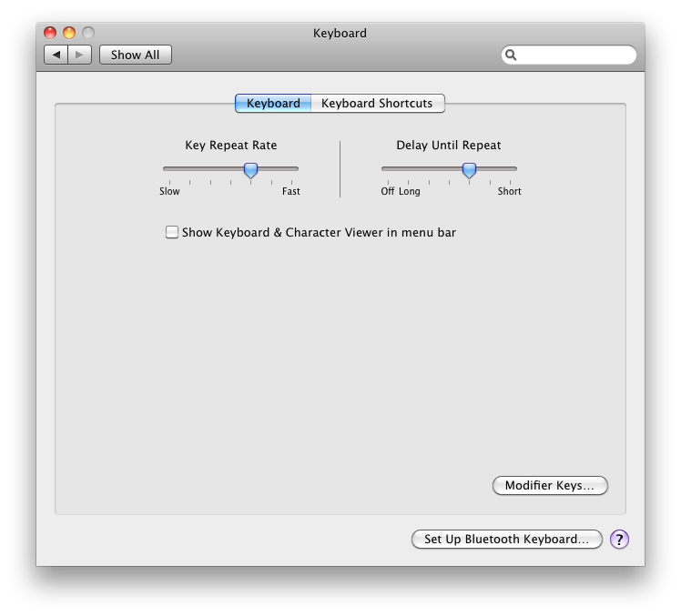Click Set Up Bluetooth Keyboard button

coord(506,540)
